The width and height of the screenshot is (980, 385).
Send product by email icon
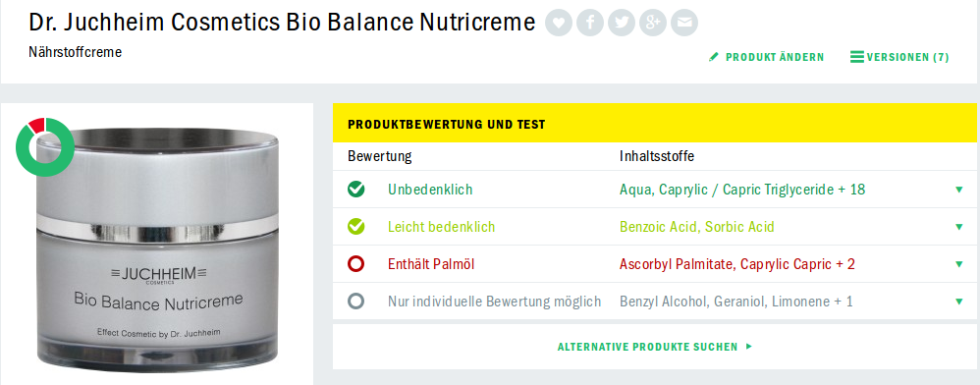point(684,24)
